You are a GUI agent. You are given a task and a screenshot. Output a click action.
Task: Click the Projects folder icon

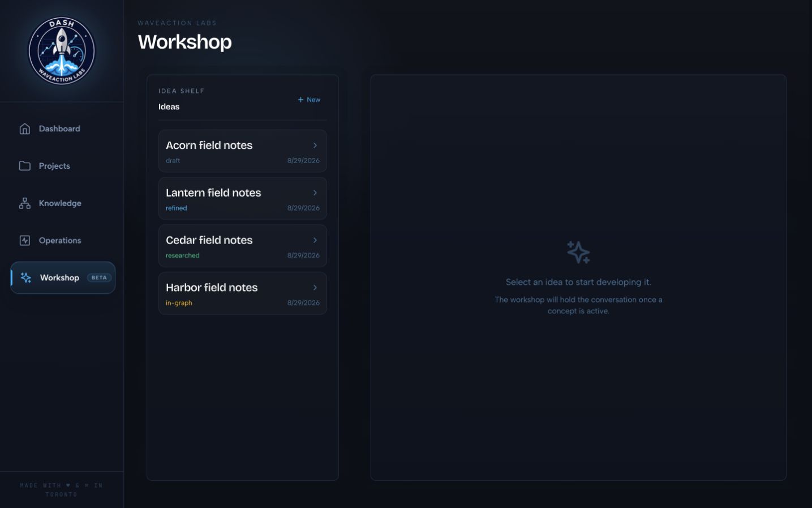(x=25, y=166)
